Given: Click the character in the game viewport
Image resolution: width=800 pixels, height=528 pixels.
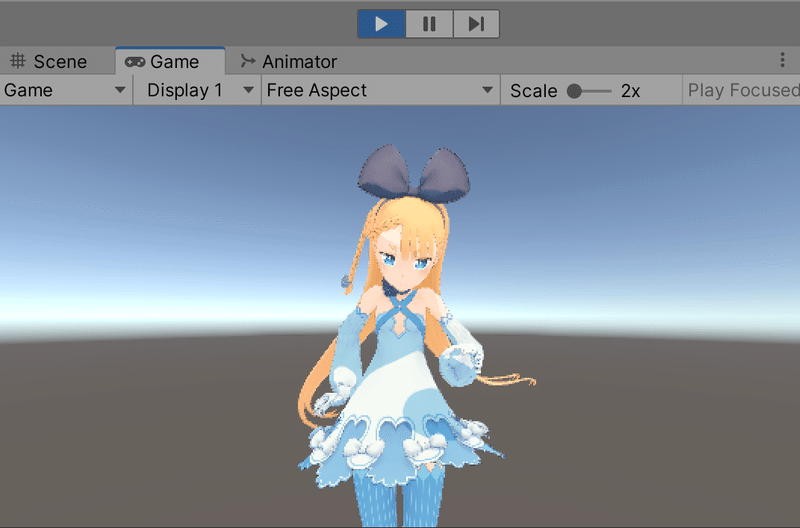Looking at the screenshot, I should [x=403, y=337].
